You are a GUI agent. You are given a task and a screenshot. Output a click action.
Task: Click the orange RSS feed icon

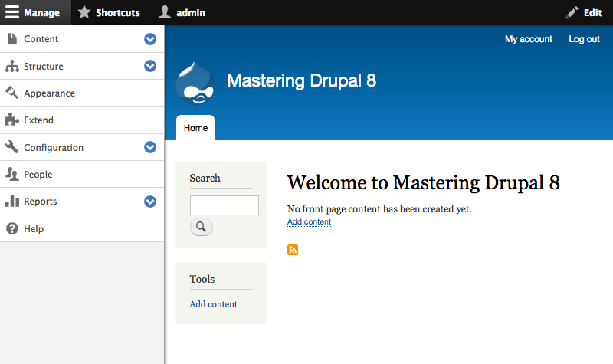point(293,250)
